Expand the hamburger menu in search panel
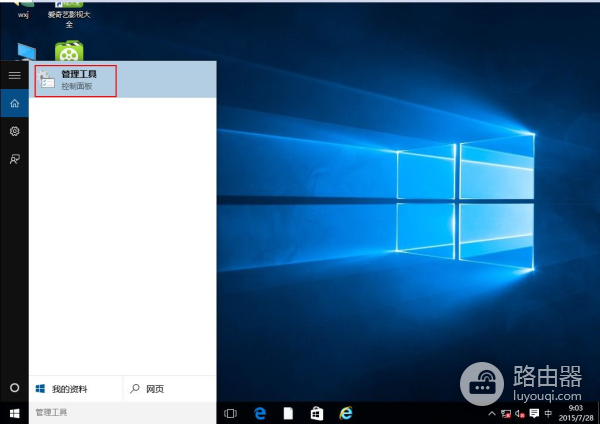 pyautogui.click(x=14, y=75)
